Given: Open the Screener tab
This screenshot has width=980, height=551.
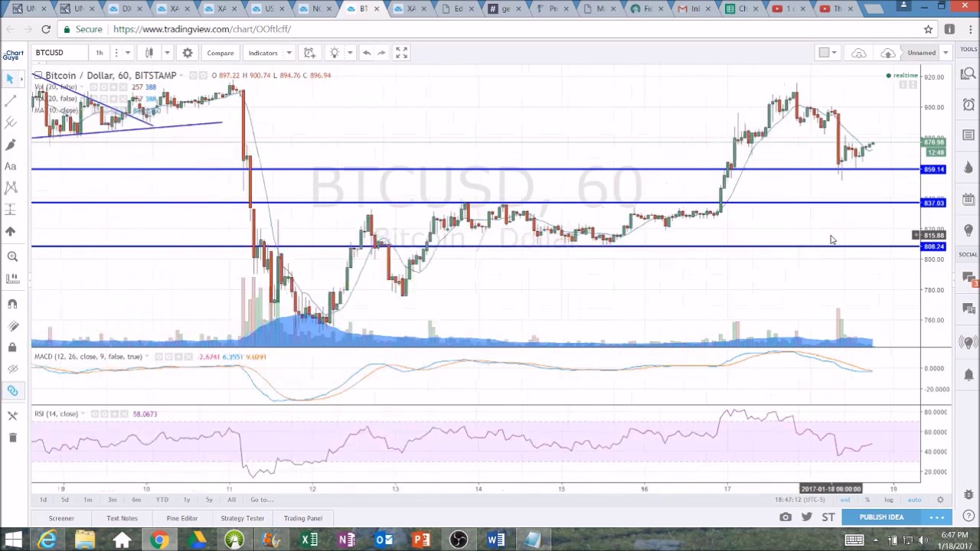Looking at the screenshot, I should (61, 518).
